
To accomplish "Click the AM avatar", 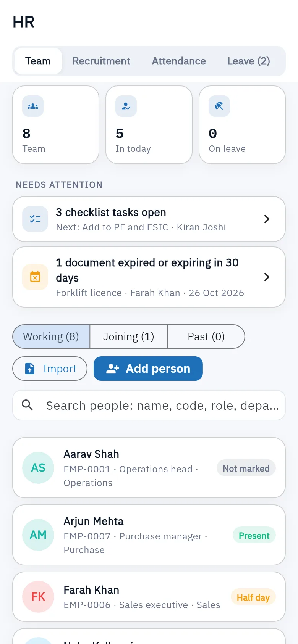I will click(38, 535).
